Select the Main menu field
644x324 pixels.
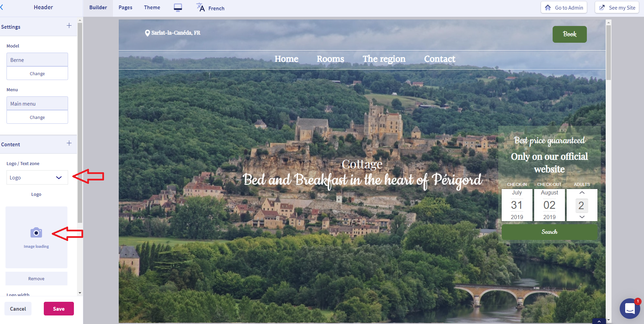37,104
